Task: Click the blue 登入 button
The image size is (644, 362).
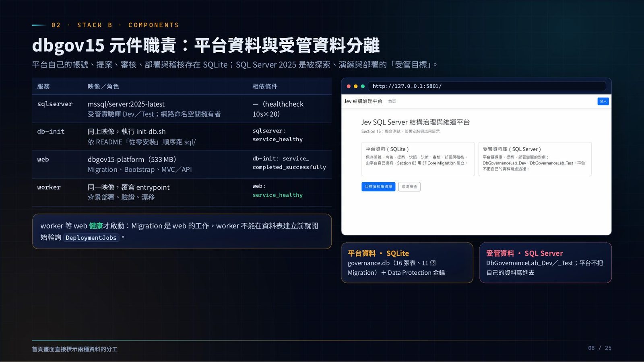Action: pyautogui.click(x=603, y=101)
